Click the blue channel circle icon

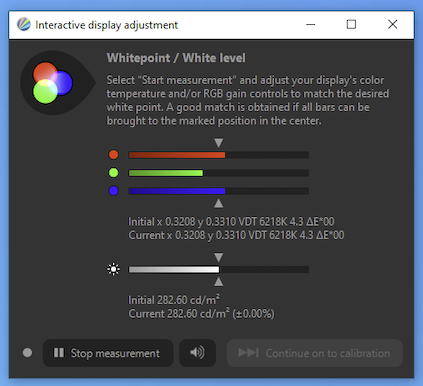click(114, 191)
